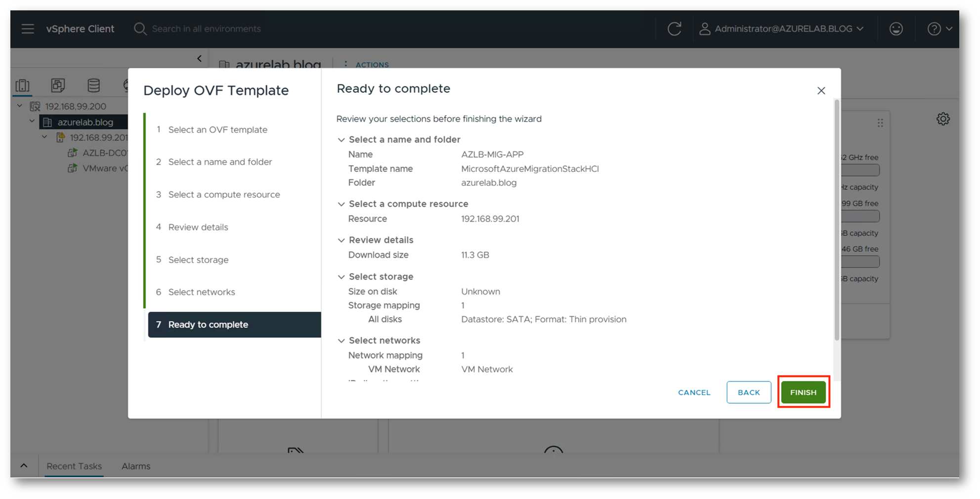Open the ACTIONS menu

(372, 65)
